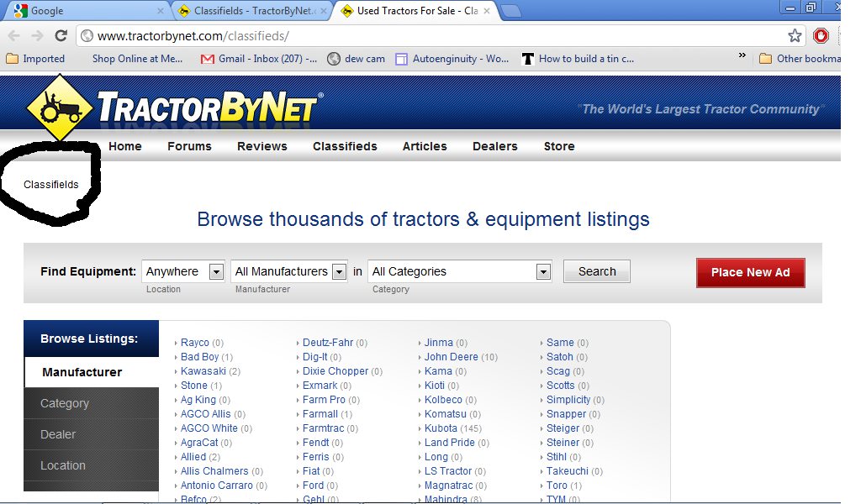Reload the page with refresh icon

[61, 36]
